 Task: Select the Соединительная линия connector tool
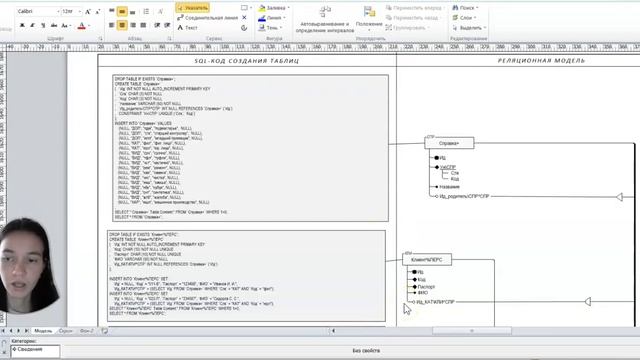[208, 18]
